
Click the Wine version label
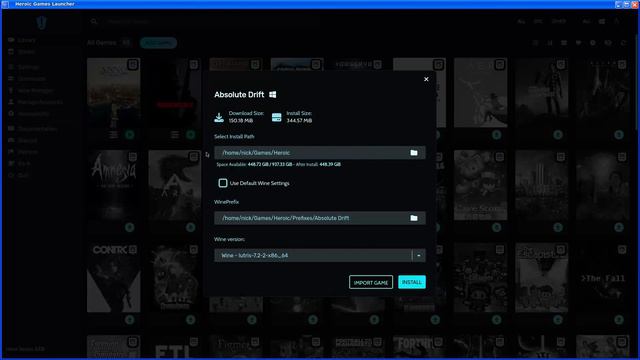[x=229, y=239]
